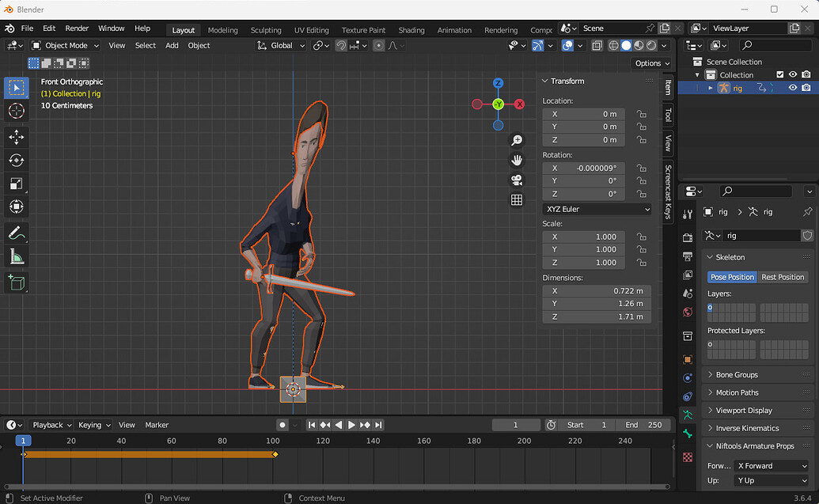Open the Object Data armature properties tab

pos(688,415)
